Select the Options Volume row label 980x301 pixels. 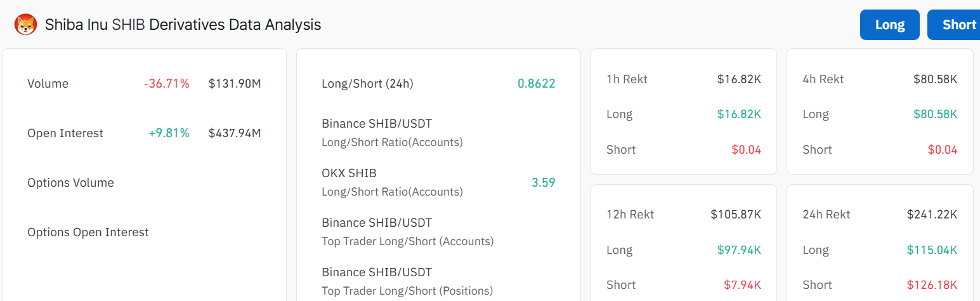(70, 183)
